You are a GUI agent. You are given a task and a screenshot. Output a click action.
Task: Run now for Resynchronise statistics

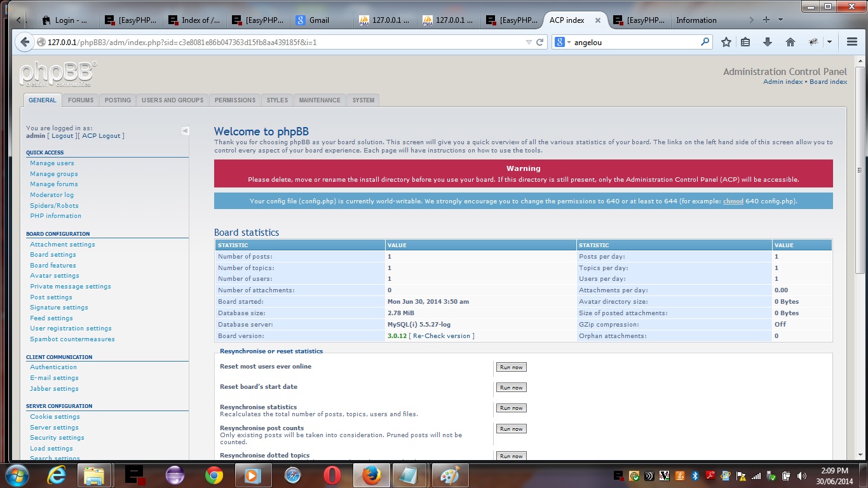[511, 408]
